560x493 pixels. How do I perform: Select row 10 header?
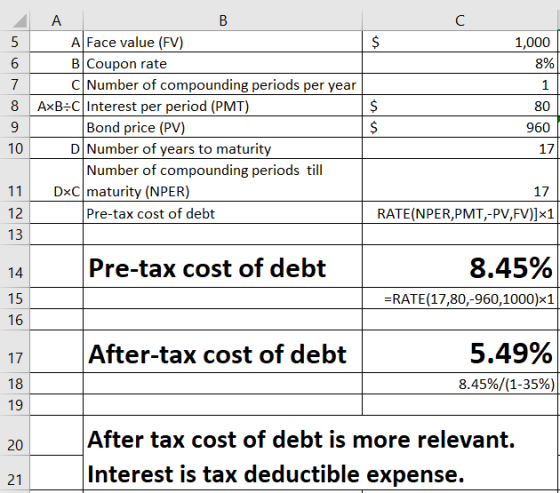[x=15, y=148]
